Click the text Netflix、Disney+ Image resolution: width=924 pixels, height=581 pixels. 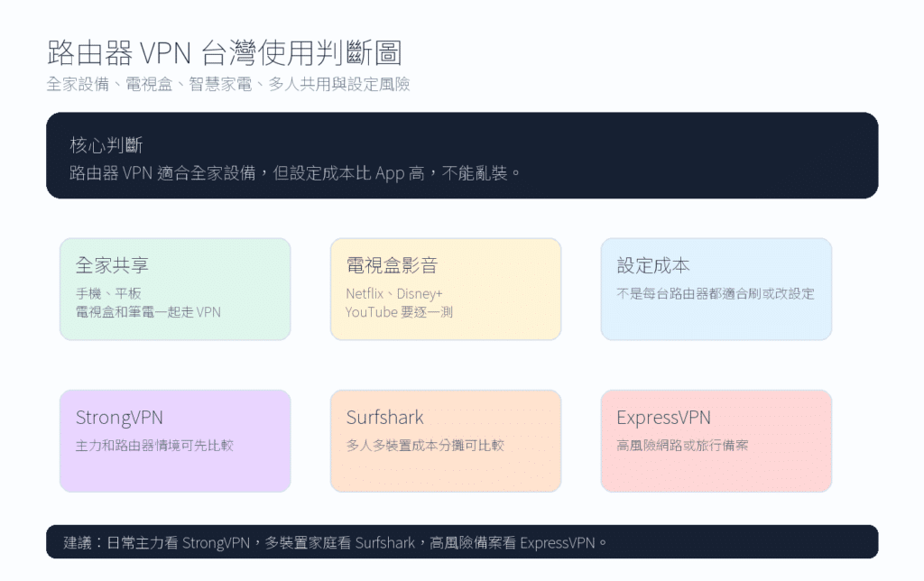click(393, 293)
